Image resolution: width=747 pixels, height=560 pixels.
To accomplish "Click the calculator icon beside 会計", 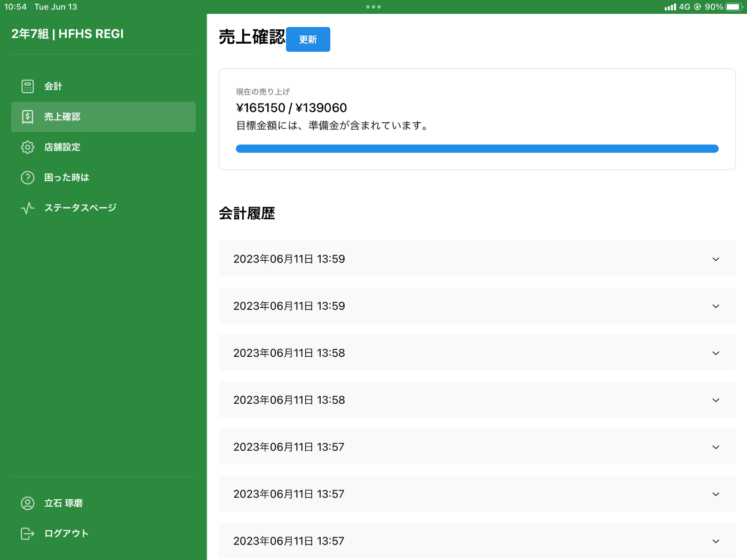I will pos(28,86).
